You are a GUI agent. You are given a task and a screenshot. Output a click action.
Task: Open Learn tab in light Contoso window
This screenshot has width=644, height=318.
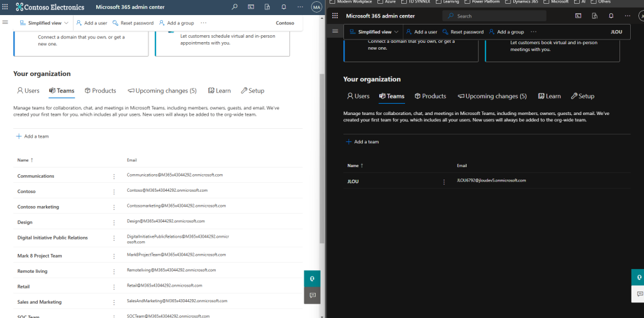tap(219, 90)
